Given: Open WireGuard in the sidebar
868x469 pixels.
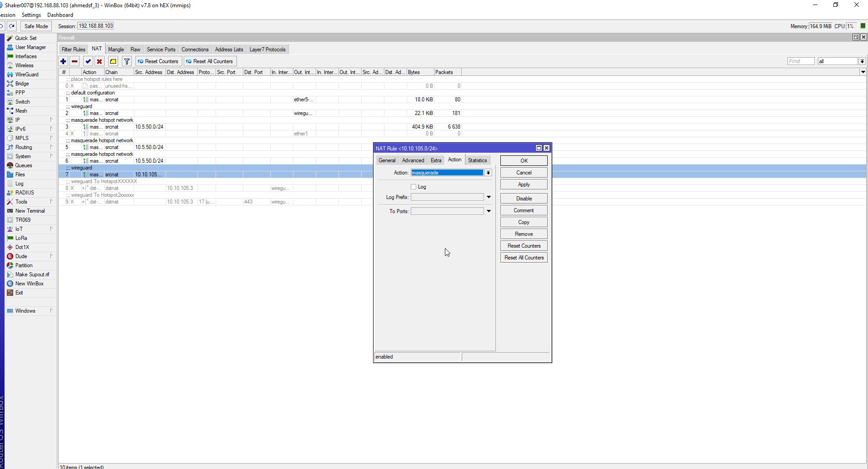Looking at the screenshot, I should [x=27, y=75].
